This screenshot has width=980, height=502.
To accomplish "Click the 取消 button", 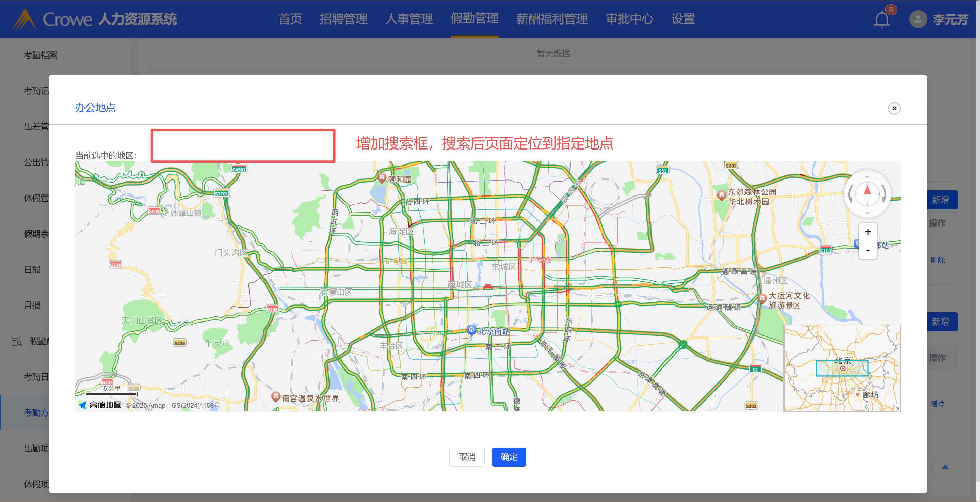I will [x=466, y=457].
